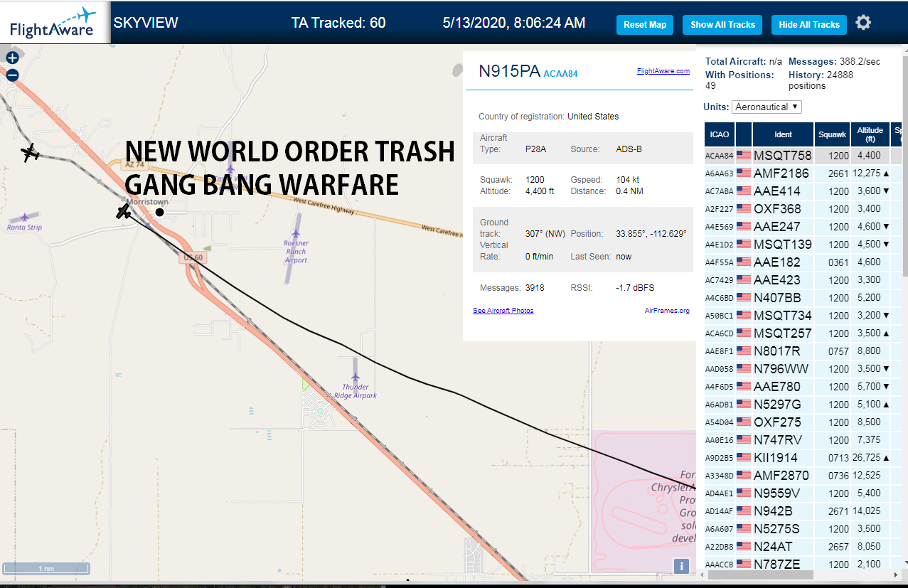Viewport: 908px width, 588px height.
Task: Select the N8017R aircraft row
Action: pos(803,351)
